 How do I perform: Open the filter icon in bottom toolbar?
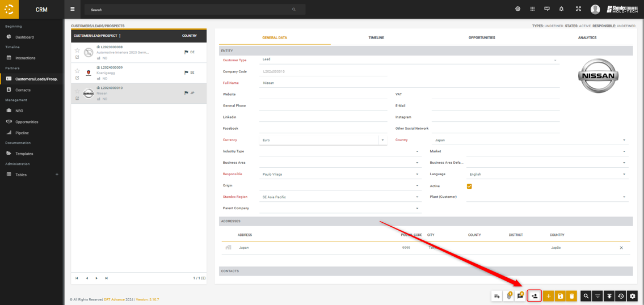597,296
